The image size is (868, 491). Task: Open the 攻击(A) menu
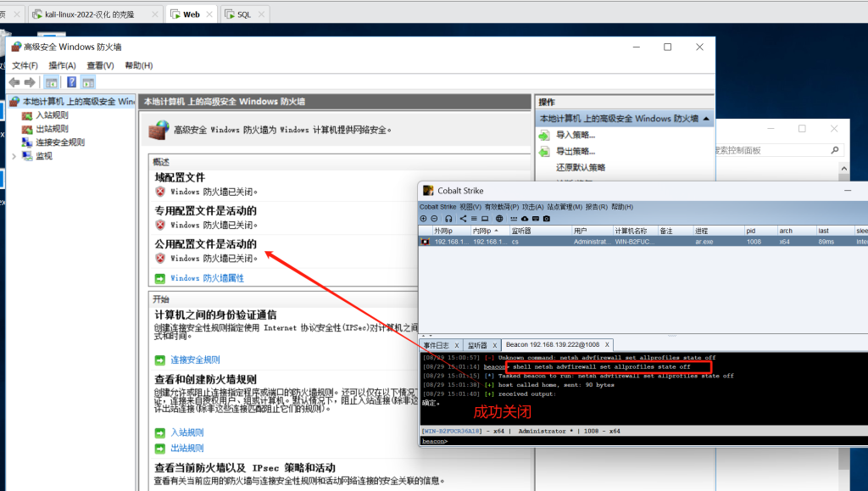[x=532, y=207]
